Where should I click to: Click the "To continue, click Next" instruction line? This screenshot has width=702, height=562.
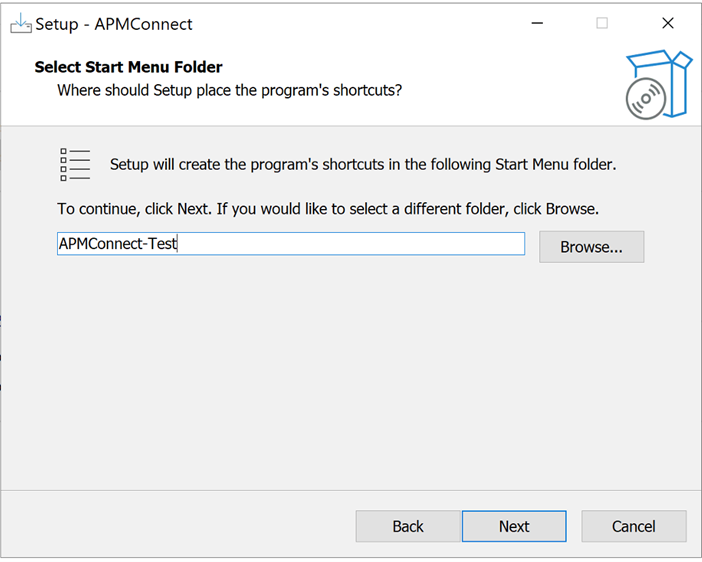tap(328, 209)
